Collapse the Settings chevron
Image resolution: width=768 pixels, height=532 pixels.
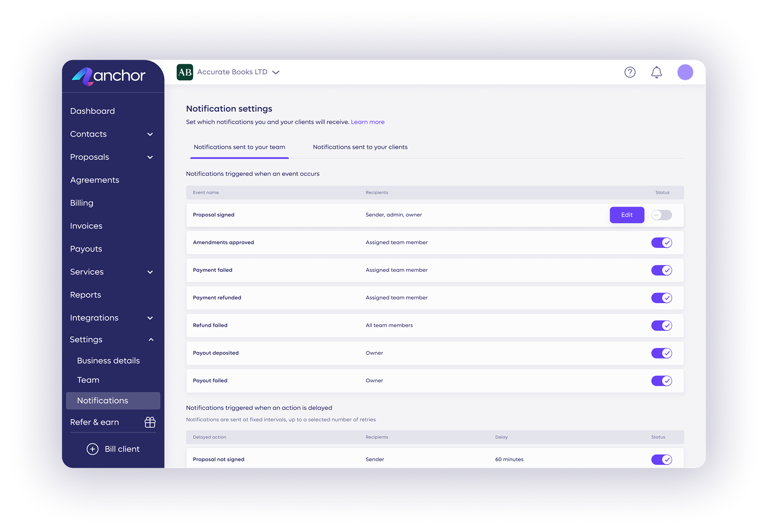pyautogui.click(x=151, y=340)
